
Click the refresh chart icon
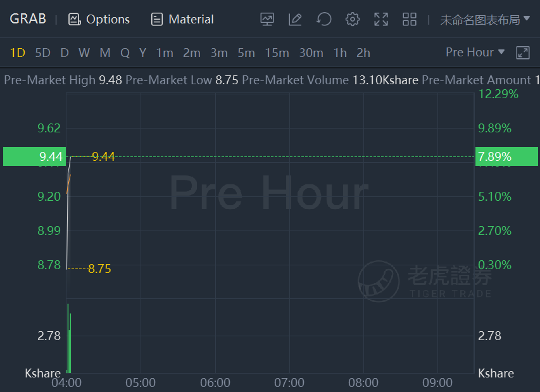pyautogui.click(x=323, y=19)
